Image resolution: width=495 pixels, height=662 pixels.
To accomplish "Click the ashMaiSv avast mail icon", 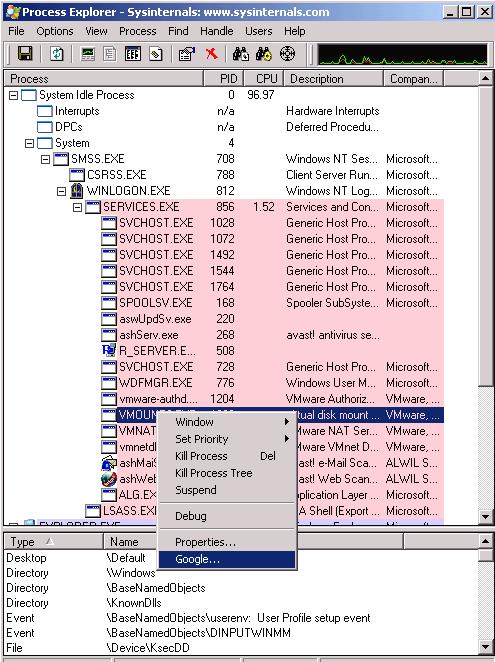I will pos(109,463).
